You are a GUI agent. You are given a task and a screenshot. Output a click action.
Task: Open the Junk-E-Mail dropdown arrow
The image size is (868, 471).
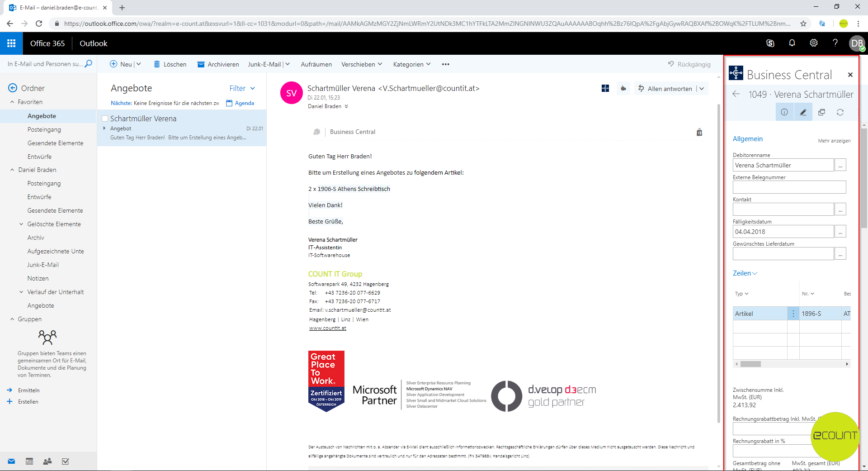pyautogui.click(x=288, y=64)
